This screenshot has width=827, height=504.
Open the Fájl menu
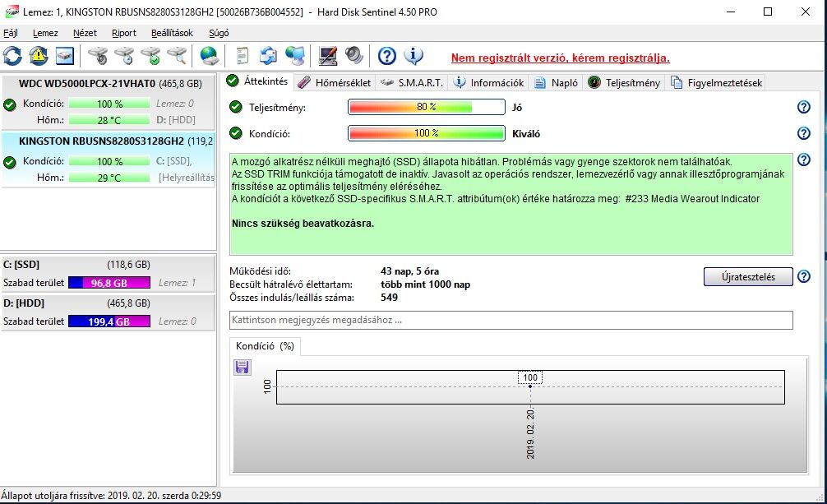(x=11, y=33)
